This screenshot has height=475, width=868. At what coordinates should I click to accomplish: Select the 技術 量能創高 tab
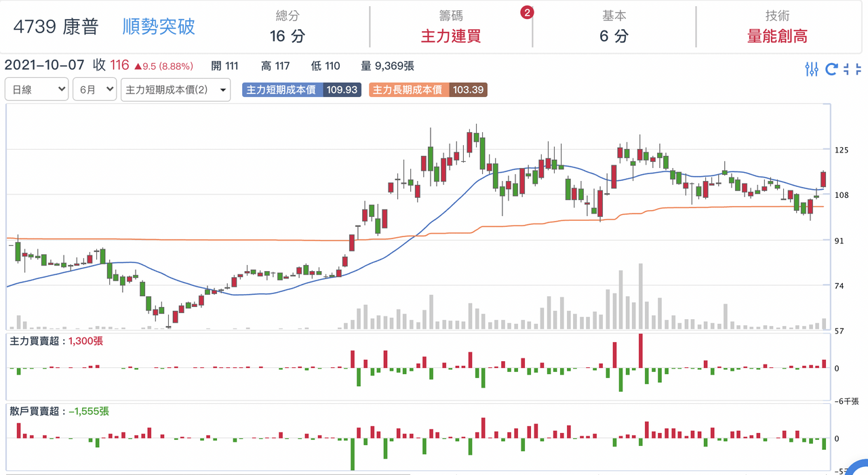coord(777,27)
